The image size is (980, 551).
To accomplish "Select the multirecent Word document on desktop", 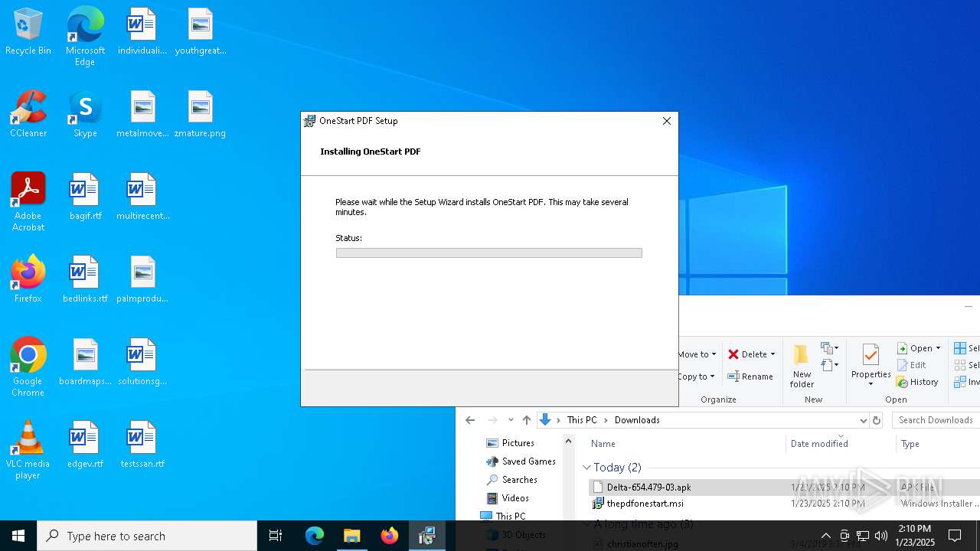I will point(142,197).
